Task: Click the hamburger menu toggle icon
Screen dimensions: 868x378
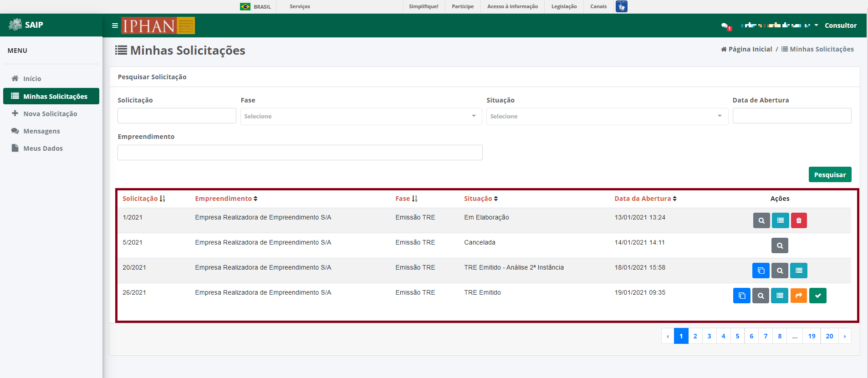Action: [x=115, y=26]
